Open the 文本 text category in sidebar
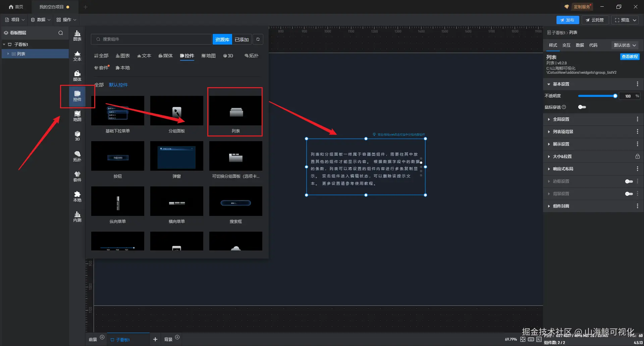This screenshot has height=346, width=644. pos(77,56)
